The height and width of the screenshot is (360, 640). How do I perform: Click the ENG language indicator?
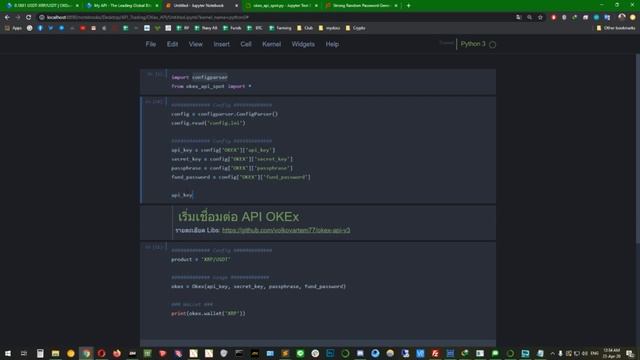594,353
